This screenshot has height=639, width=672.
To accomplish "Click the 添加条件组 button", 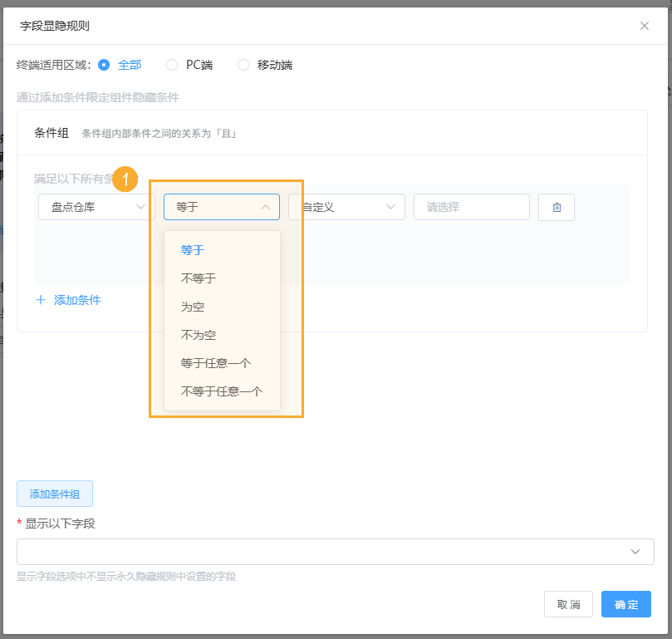I will [54, 493].
